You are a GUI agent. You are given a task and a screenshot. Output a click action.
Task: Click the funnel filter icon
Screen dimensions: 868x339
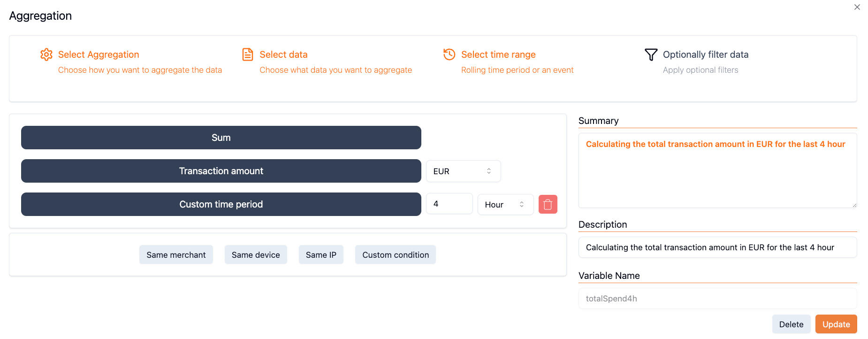(651, 55)
